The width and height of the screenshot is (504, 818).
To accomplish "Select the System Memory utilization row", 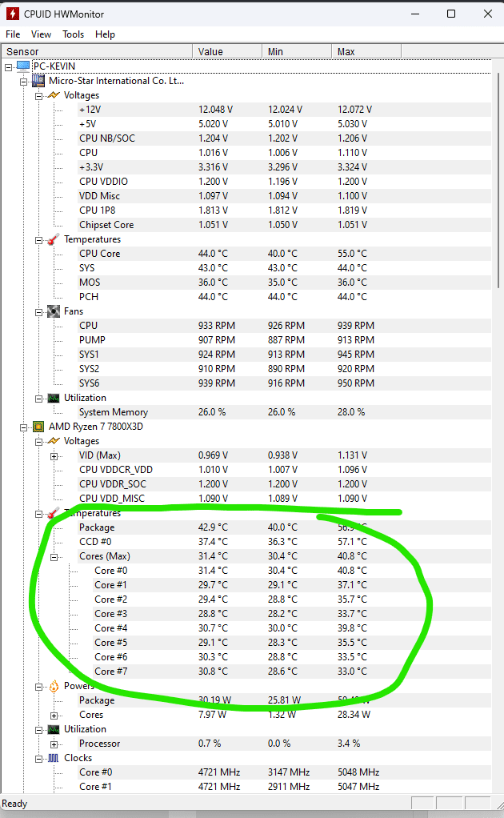I will [x=284, y=412].
